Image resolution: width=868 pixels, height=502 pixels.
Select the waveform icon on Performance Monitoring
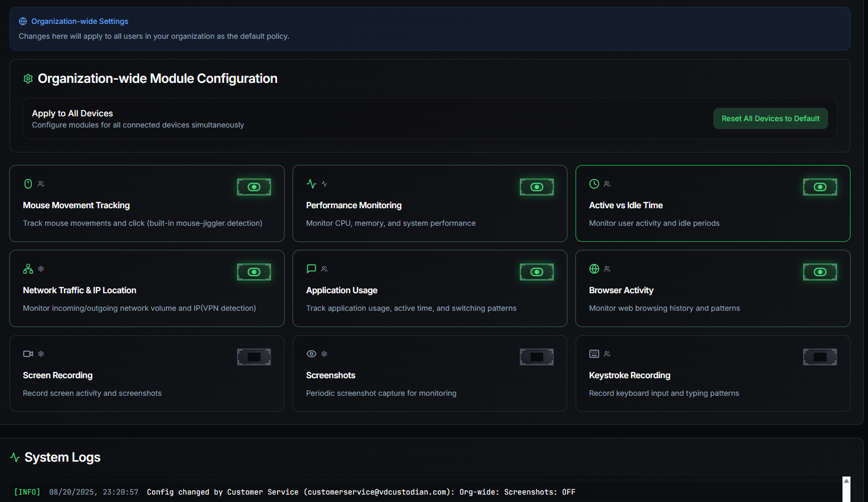(x=311, y=184)
